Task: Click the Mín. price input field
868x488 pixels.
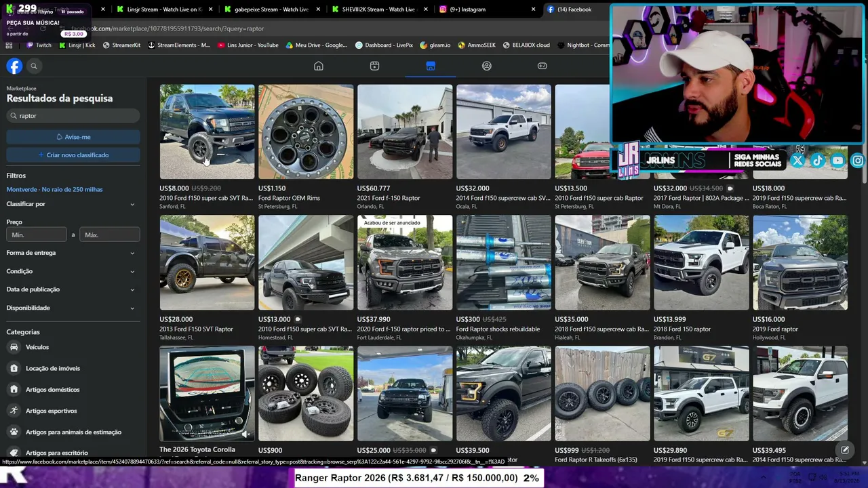Action: pyautogui.click(x=37, y=235)
